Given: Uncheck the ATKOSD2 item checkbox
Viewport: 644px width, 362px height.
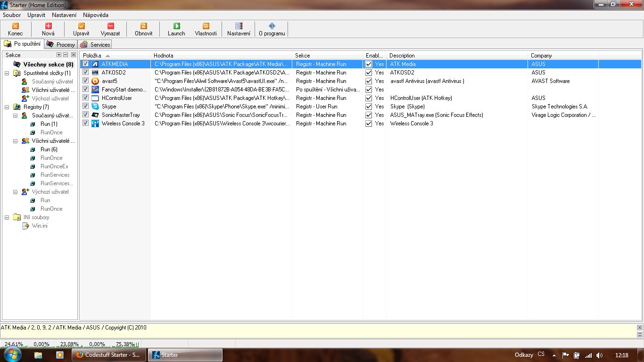Looking at the screenshot, I should (85, 72).
